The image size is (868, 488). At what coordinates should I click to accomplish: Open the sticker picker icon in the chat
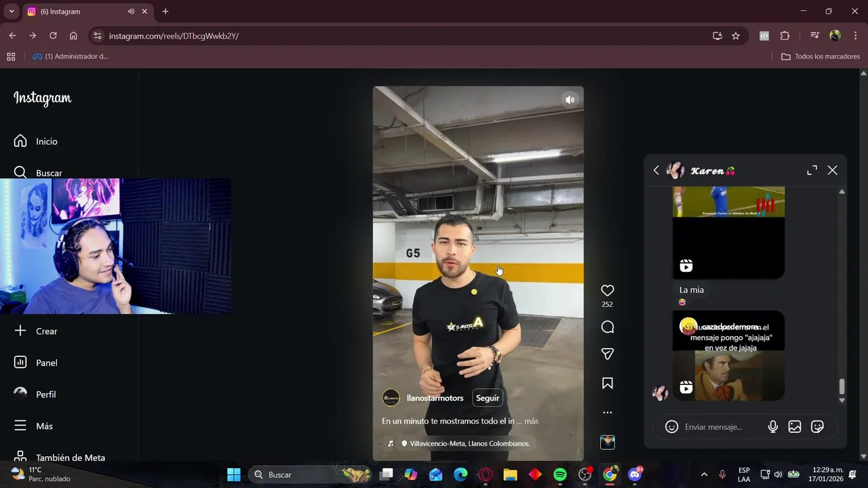817,427
